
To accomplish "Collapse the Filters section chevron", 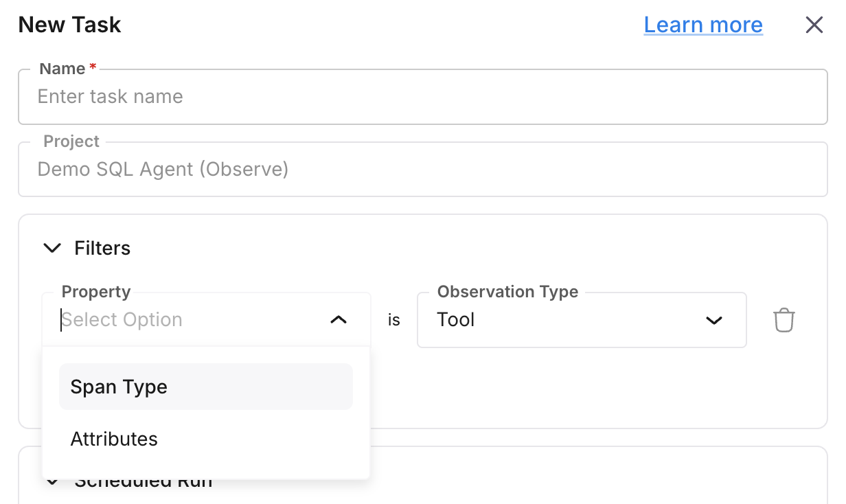I will [x=52, y=248].
